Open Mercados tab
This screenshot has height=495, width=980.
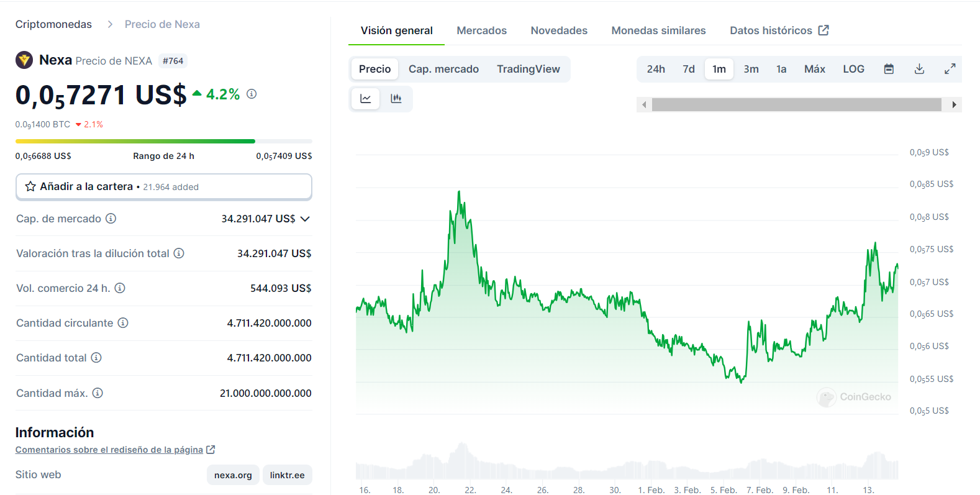coord(482,30)
